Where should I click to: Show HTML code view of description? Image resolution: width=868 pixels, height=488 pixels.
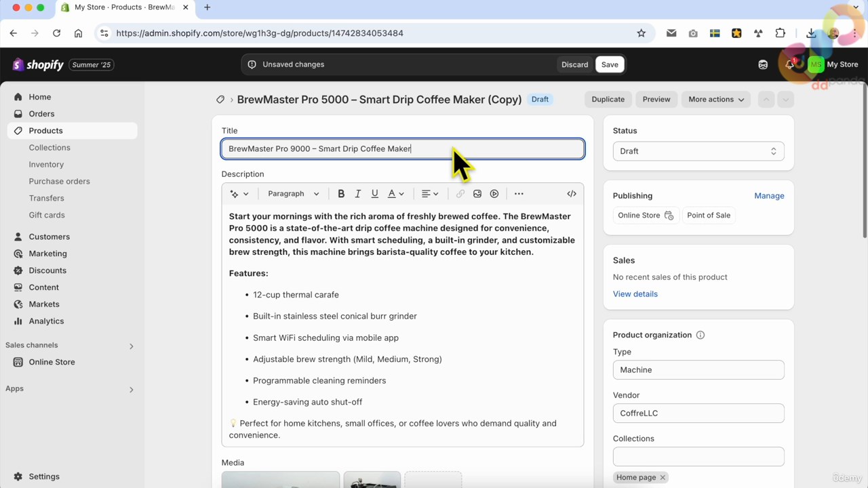(572, 194)
